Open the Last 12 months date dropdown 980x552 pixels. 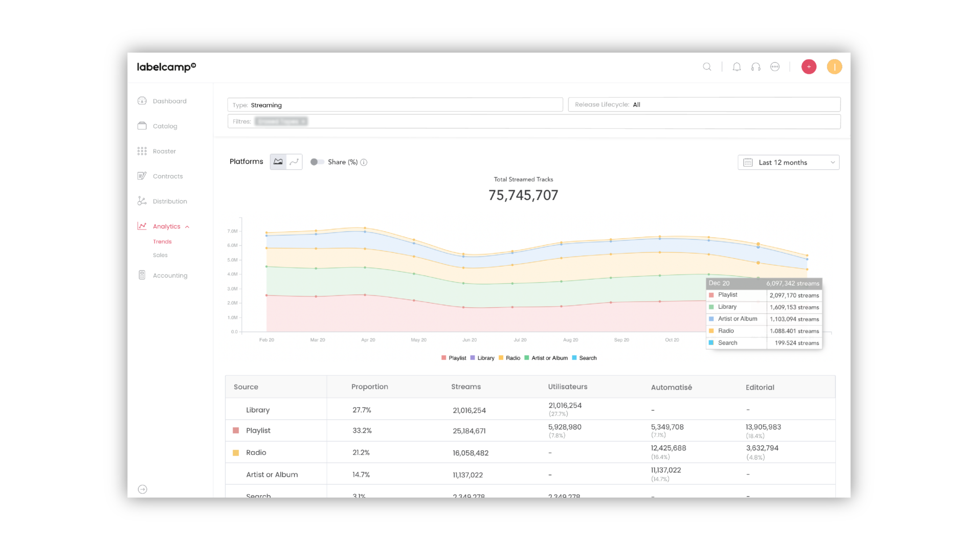coord(788,163)
